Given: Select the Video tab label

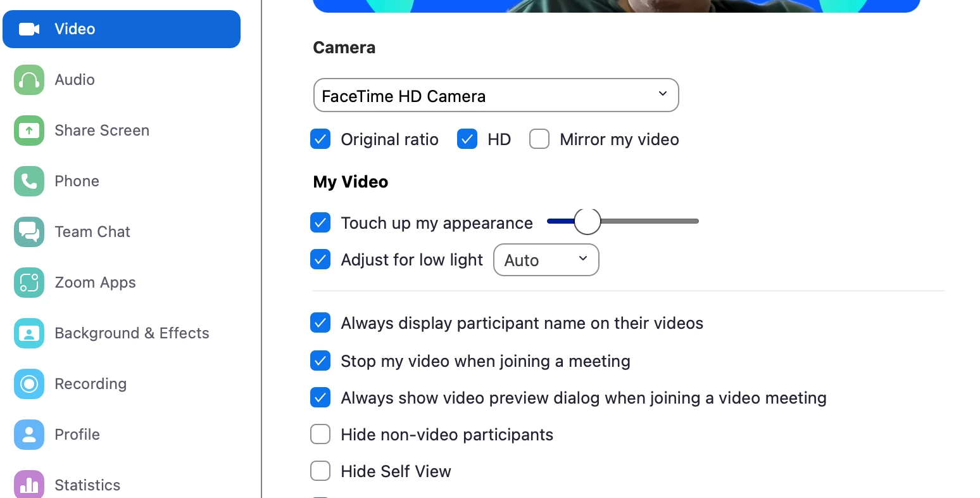Looking at the screenshot, I should point(75,29).
